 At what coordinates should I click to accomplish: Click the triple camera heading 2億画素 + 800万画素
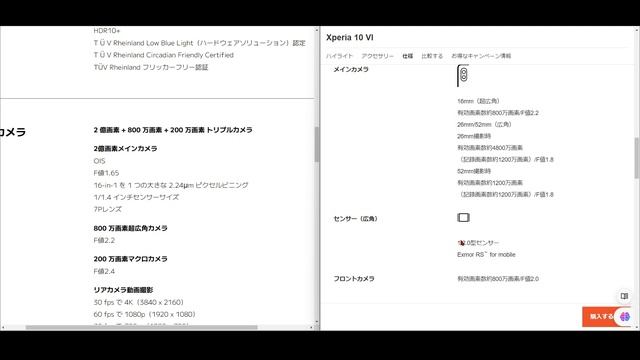pyautogui.click(x=173, y=130)
